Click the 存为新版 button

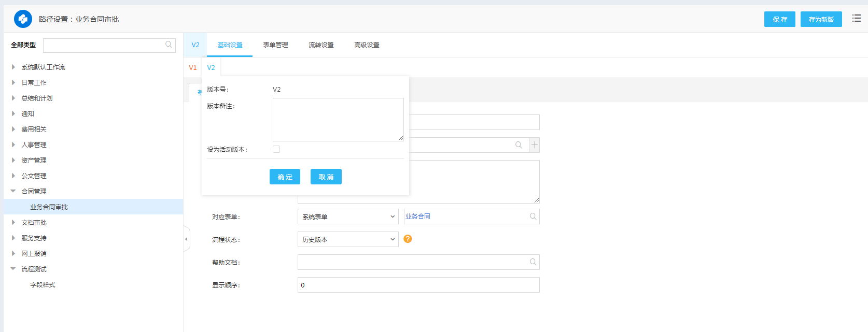tap(821, 19)
